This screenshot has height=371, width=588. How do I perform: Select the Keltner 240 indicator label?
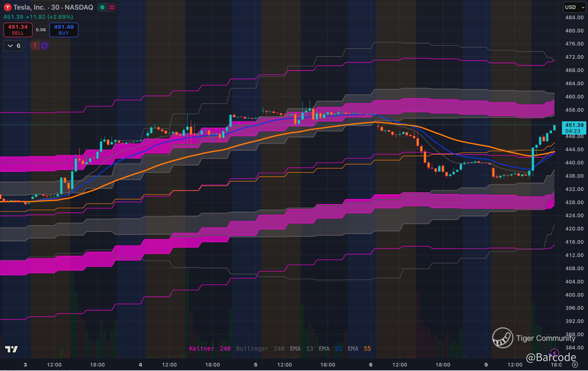210,349
